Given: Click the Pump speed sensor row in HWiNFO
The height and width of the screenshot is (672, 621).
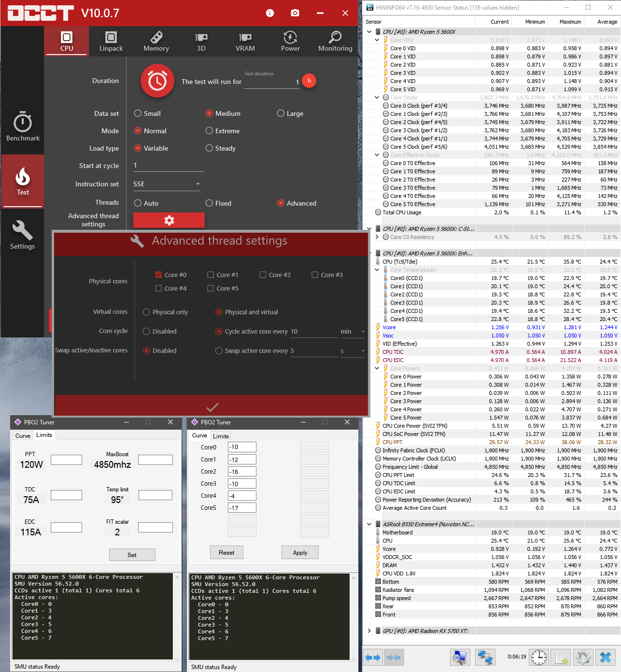Looking at the screenshot, I should coord(492,598).
